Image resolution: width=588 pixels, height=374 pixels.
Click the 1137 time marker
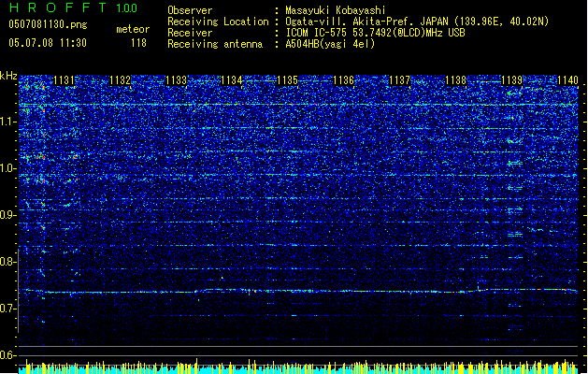(400, 80)
